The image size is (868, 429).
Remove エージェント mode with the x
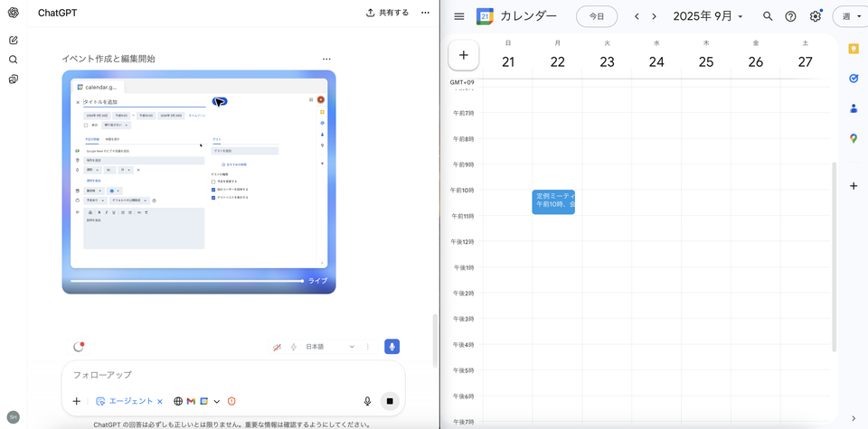(x=160, y=401)
